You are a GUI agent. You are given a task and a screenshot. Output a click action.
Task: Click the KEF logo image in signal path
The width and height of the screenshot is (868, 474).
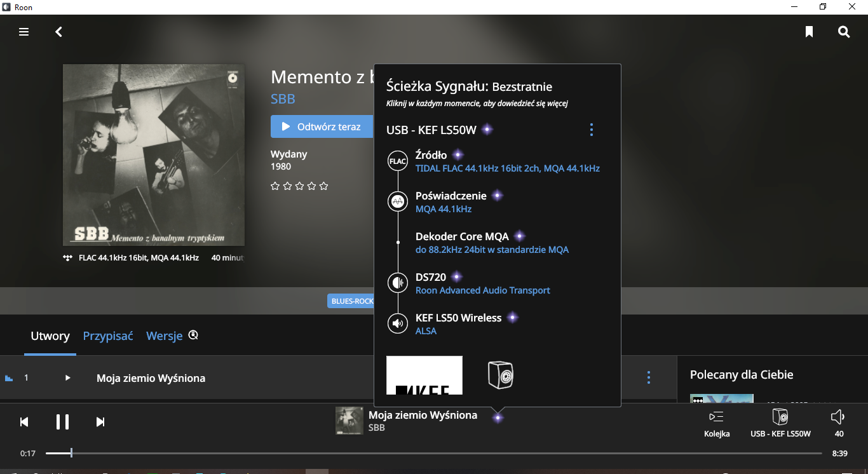[424, 376]
